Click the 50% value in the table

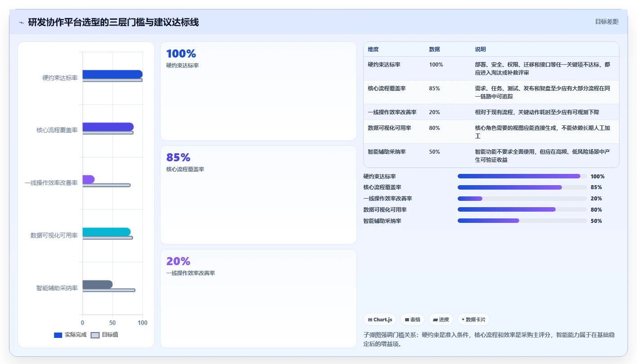435,152
